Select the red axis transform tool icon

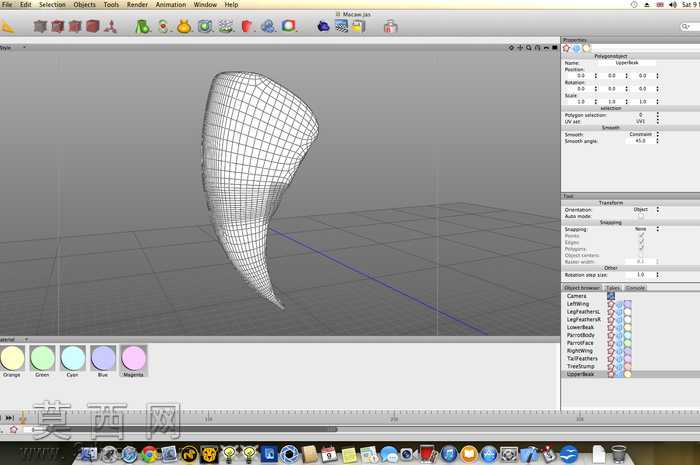point(111,26)
